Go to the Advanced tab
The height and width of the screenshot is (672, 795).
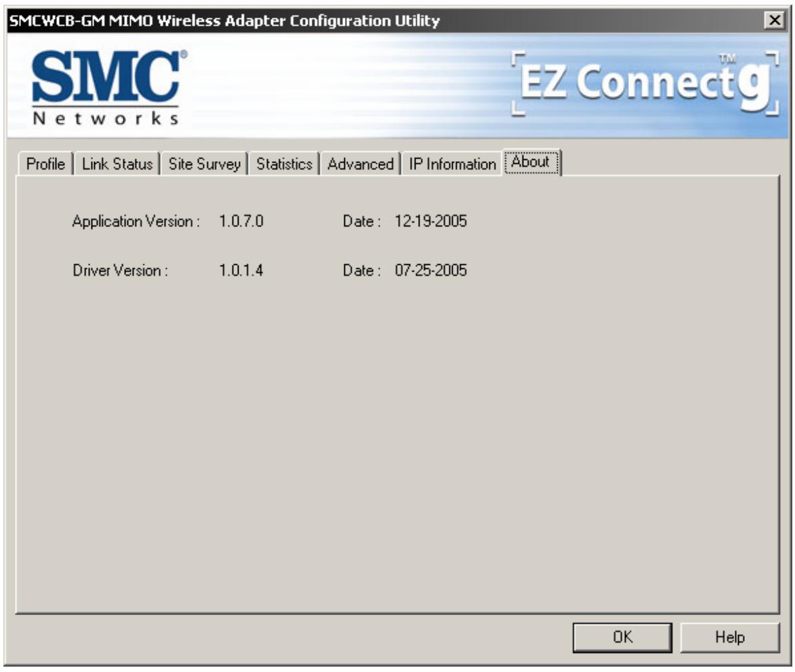pyautogui.click(x=361, y=164)
